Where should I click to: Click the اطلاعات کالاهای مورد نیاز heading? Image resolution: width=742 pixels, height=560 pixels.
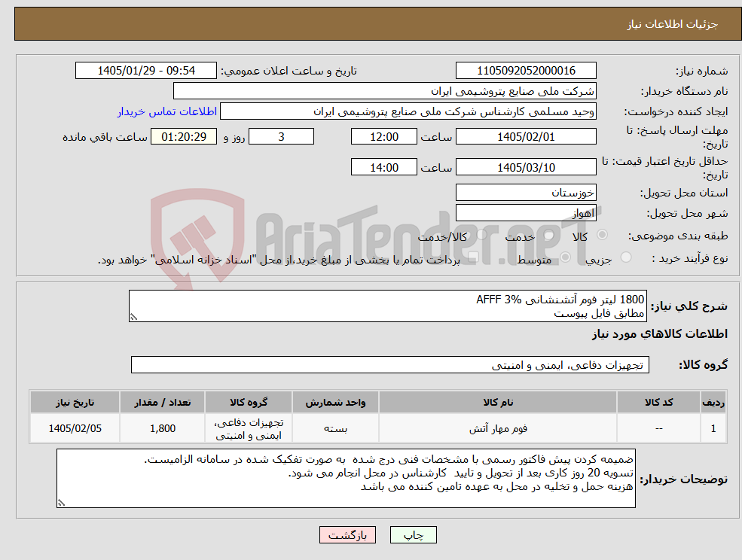pyautogui.click(x=660, y=334)
